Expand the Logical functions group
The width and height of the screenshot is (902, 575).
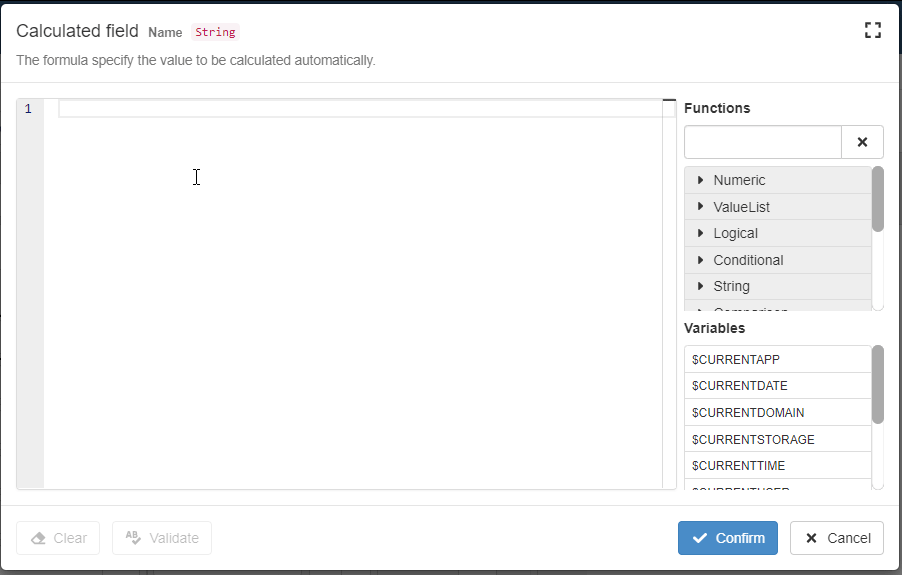735,233
